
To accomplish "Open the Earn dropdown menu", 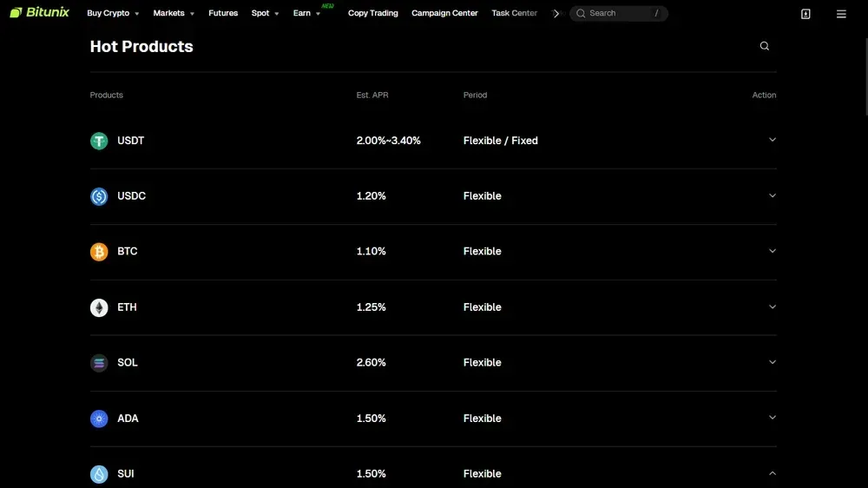I will (306, 13).
